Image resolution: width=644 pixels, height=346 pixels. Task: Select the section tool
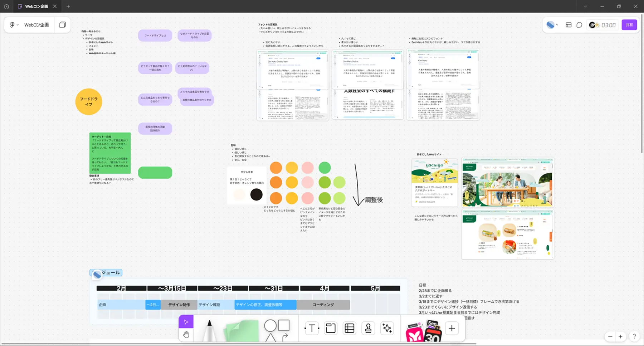coord(331,328)
